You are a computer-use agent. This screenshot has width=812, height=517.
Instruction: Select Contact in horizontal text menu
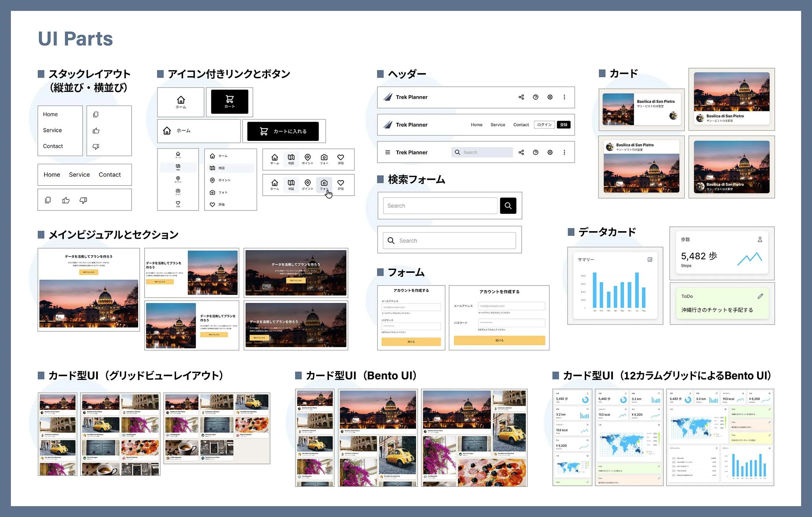pyautogui.click(x=109, y=175)
